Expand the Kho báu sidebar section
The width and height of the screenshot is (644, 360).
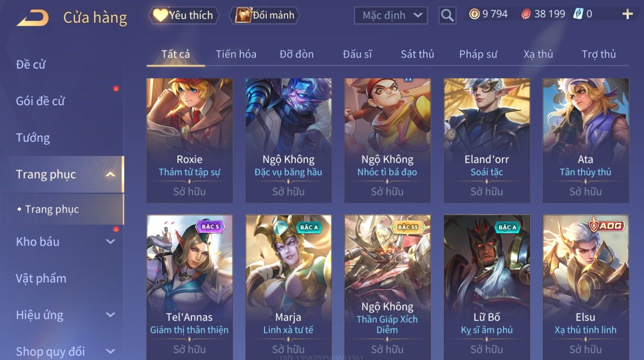click(x=110, y=241)
